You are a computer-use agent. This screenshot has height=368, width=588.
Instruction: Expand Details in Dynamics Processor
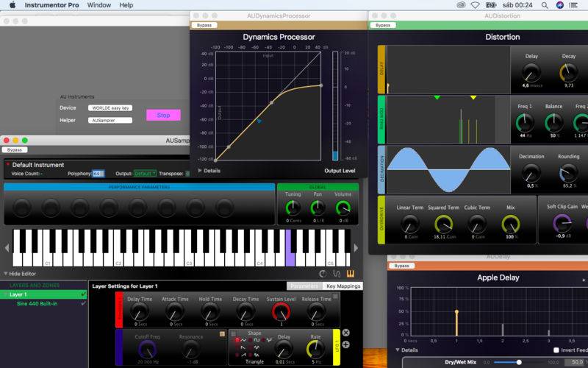click(x=200, y=171)
